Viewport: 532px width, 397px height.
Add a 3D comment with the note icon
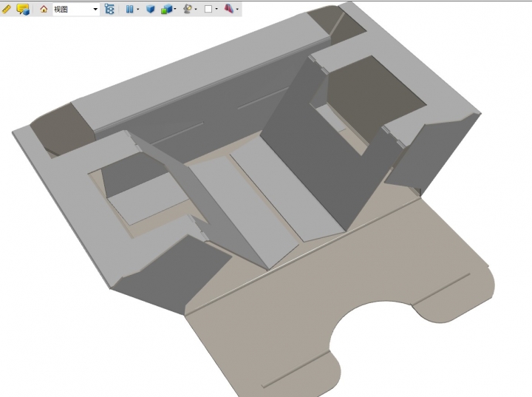point(22,9)
